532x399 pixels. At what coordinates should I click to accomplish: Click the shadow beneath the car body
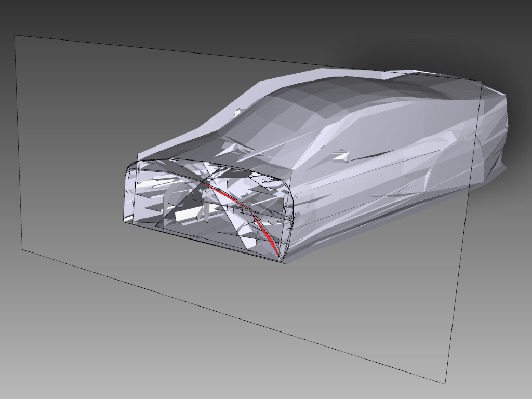(x=364, y=228)
